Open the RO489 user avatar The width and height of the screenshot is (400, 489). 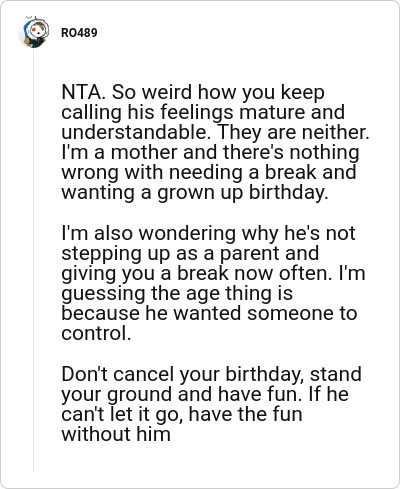pos(34,32)
